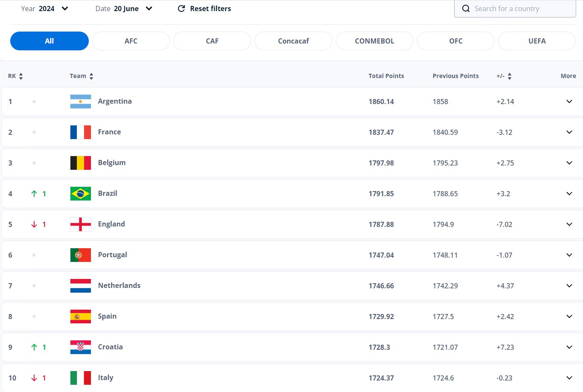Sort by the RK column arrows

coord(21,76)
